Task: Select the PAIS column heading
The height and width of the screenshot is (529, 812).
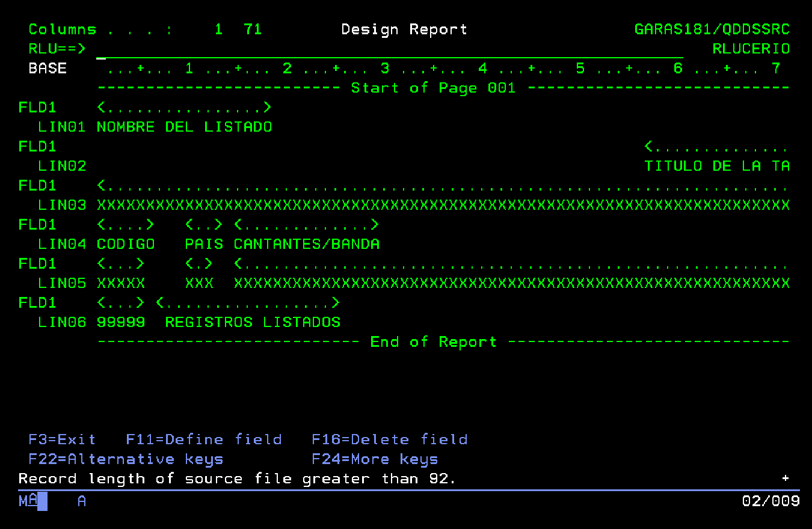Action: click(204, 244)
